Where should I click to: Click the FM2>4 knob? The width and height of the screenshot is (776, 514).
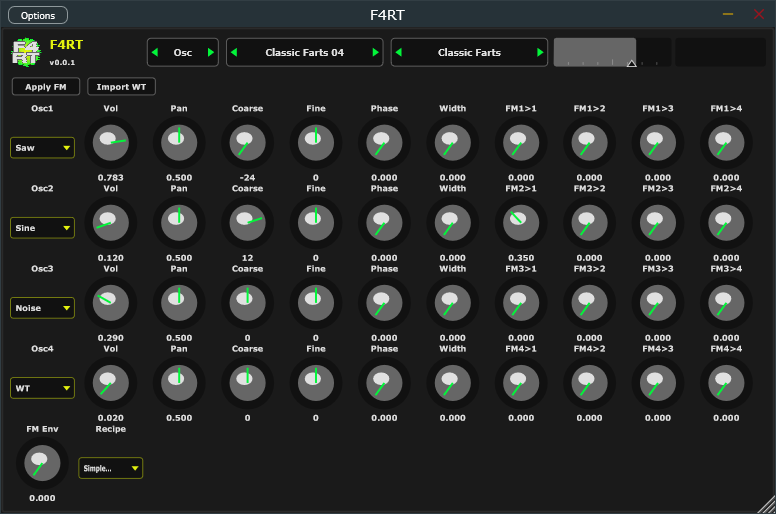click(726, 223)
